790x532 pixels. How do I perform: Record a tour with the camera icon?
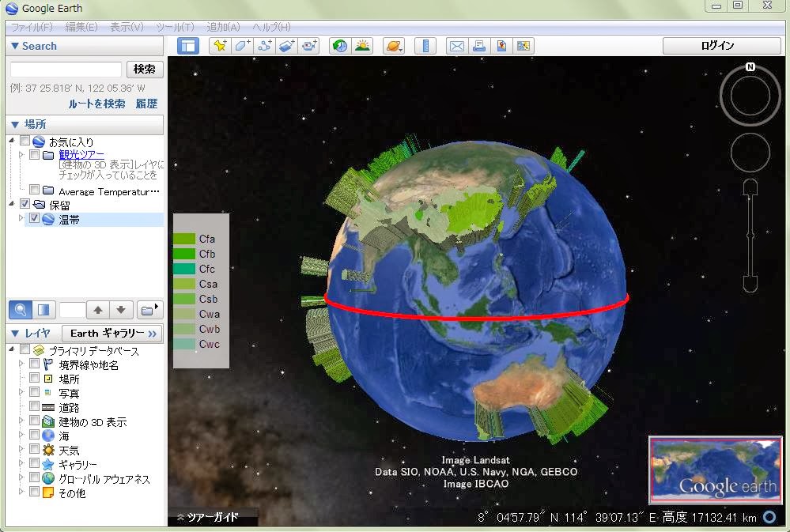point(309,46)
